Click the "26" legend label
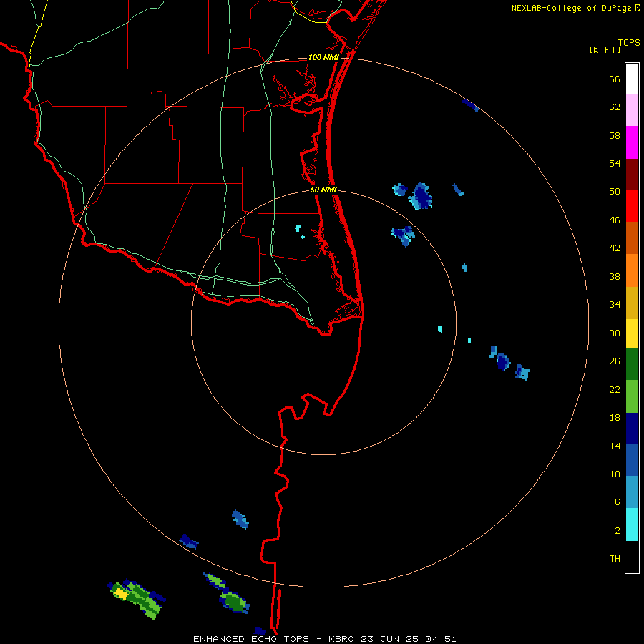This screenshot has height=644, width=644. pyautogui.click(x=615, y=361)
